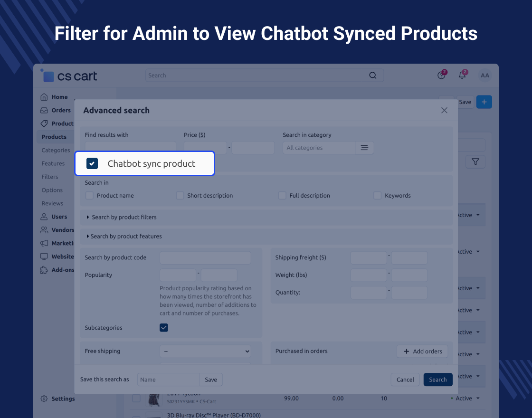This screenshot has height=418, width=532.
Task: Uncheck the Subcategories checkbox
Action: coord(164,328)
